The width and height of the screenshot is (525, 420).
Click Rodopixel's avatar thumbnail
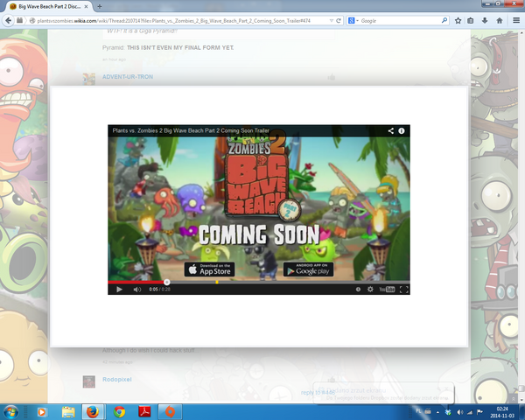pos(89,381)
